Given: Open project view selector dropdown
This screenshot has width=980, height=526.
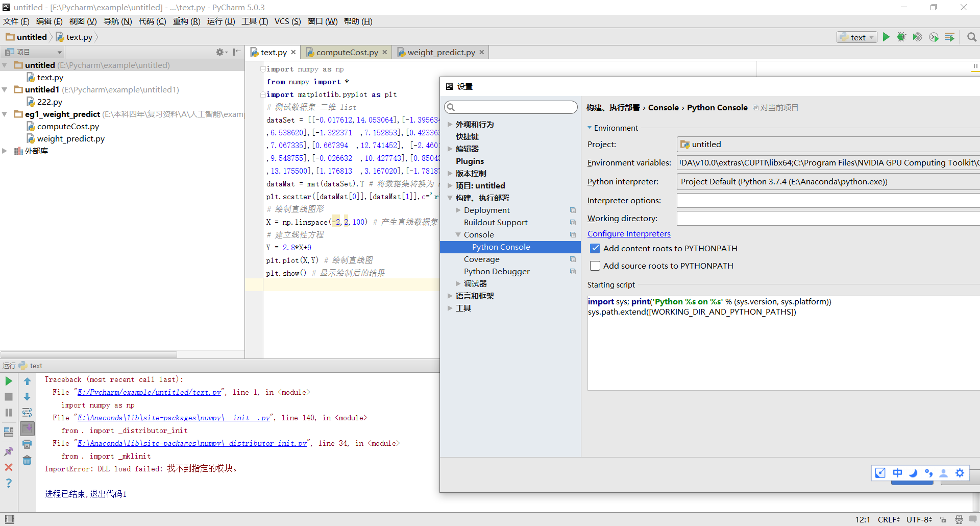Looking at the screenshot, I should point(33,52).
